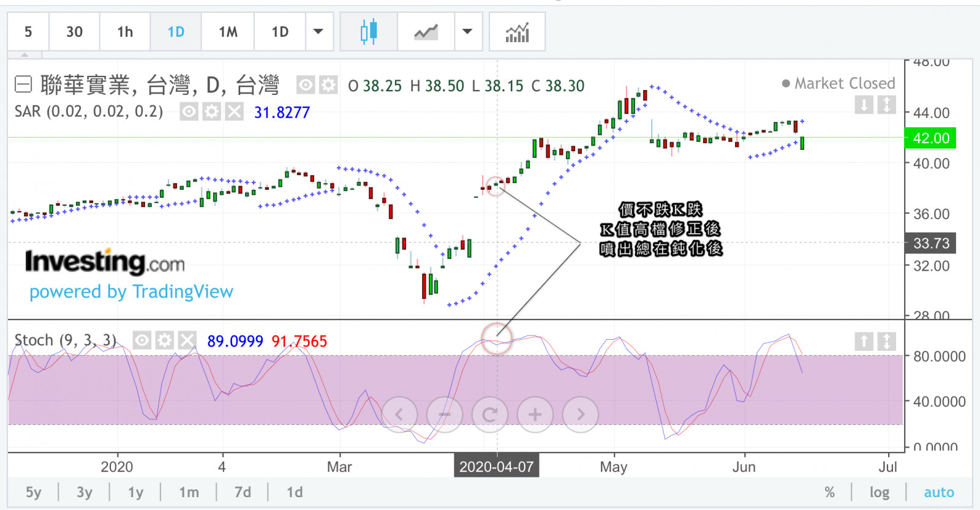Open the indicators chart icon
The image size is (980, 510).
(x=517, y=32)
